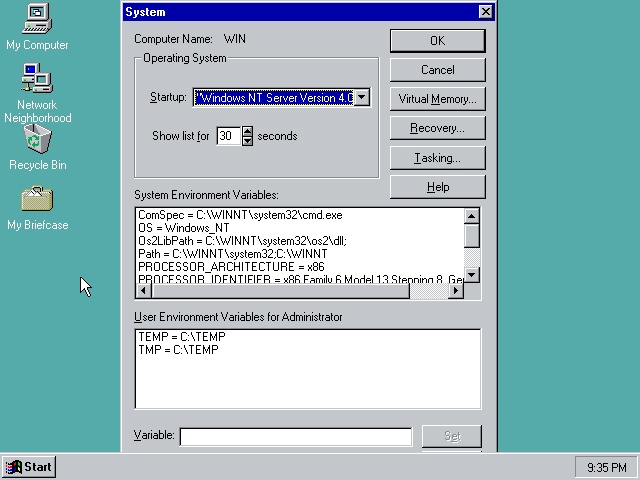The height and width of the screenshot is (480, 640).
Task: Increase the Show list seconds value
Action: 248,131
